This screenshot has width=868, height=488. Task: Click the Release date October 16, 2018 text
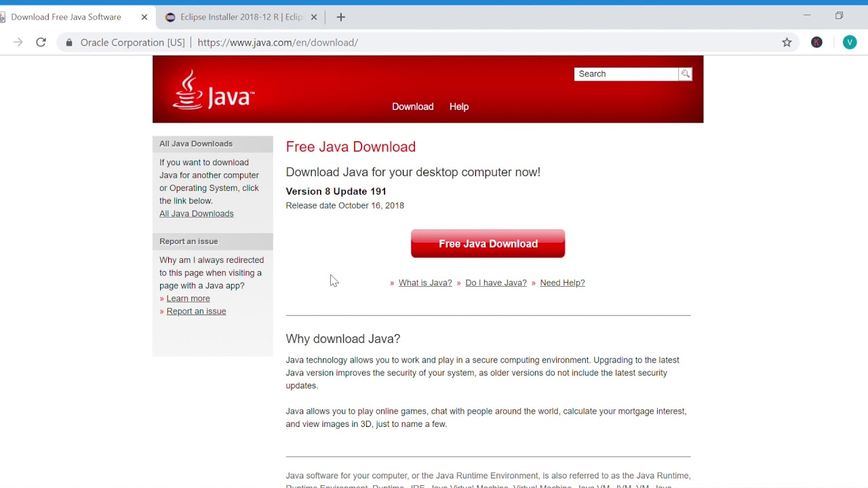coord(344,205)
